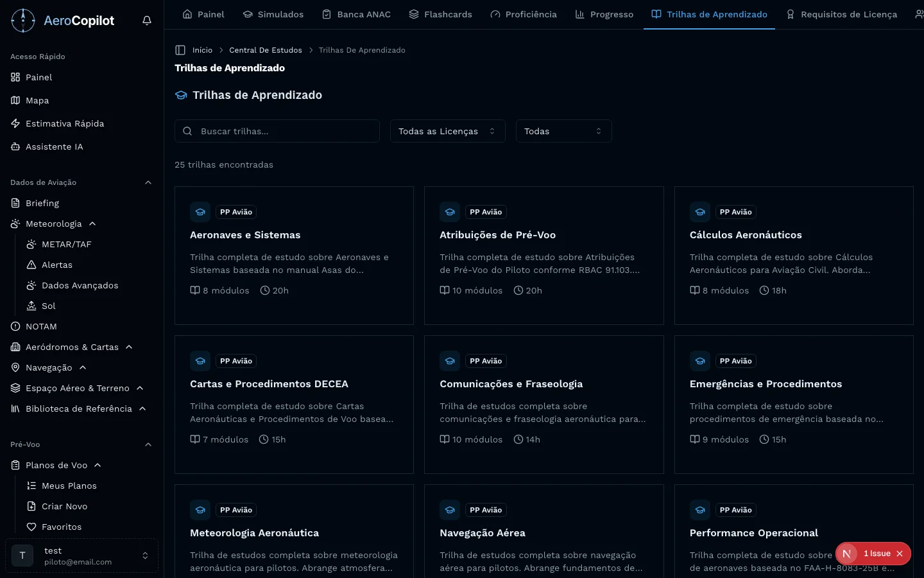Open the Cálculos Aeronáuticos trail
Viewport: 924px width, 578px height.
[746, 234]
